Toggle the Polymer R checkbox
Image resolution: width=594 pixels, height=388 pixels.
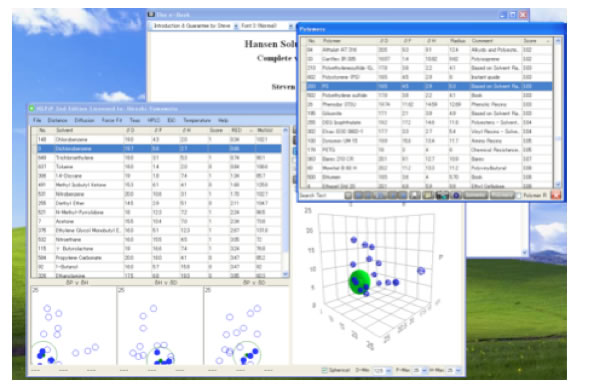[518, 196]
